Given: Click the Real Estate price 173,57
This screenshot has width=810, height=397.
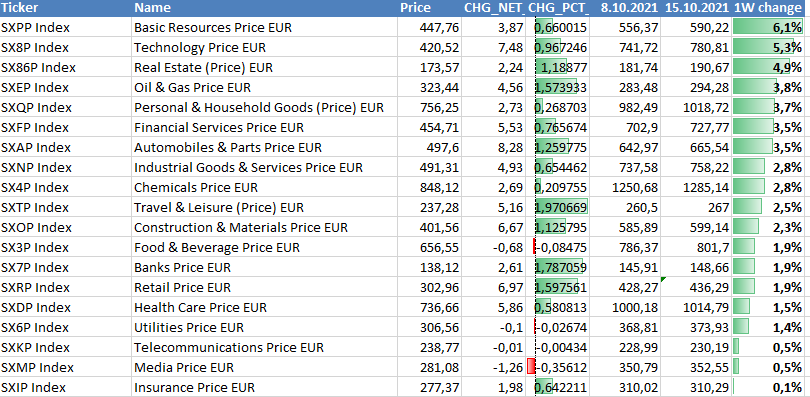Looking at the screenshot, I should 429,68.
